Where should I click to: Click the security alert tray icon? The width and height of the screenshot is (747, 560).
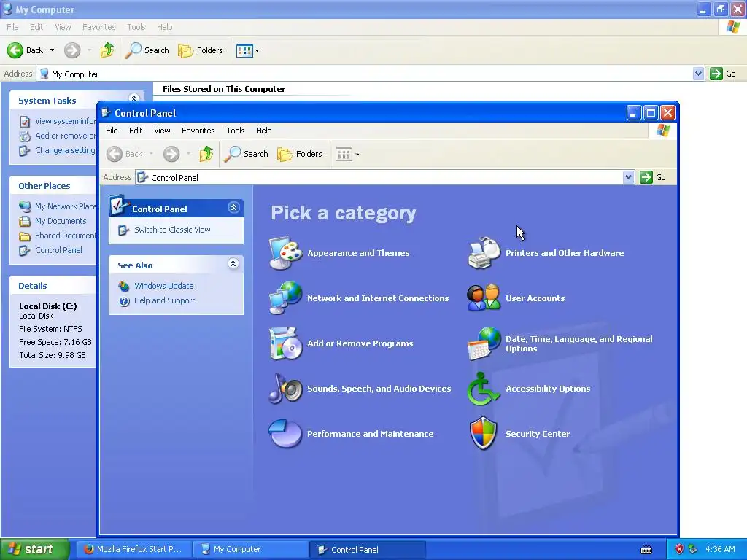pos(679,549)
